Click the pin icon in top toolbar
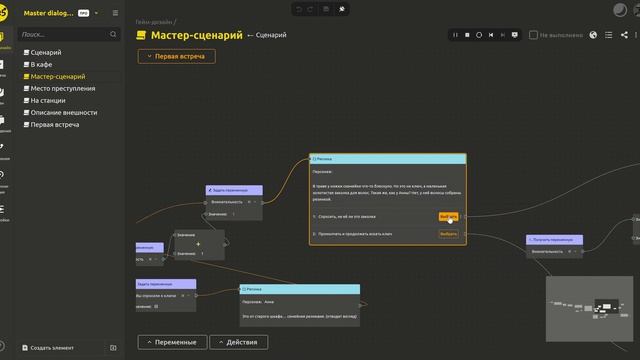The width and height of the screenshot is (640, 360). coord(342,9)
